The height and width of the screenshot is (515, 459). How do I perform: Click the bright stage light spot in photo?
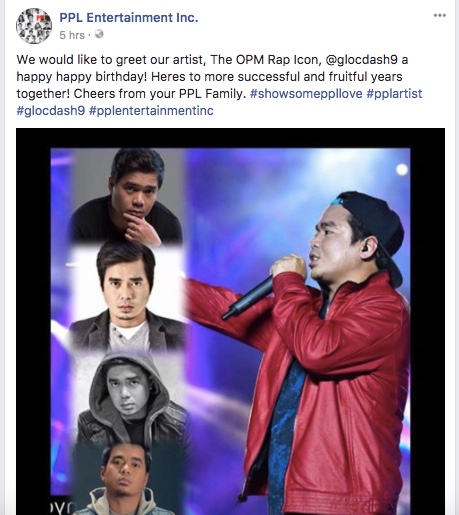coord(402,169)
